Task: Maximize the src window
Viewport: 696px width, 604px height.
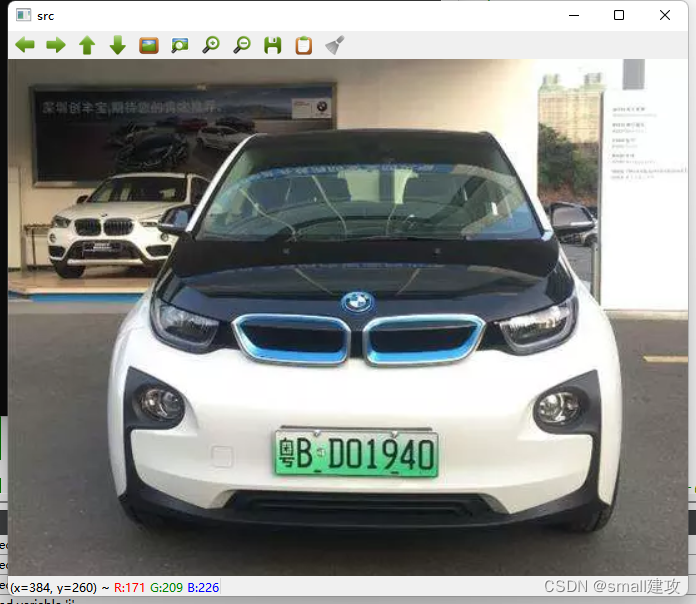Action: 619,15
